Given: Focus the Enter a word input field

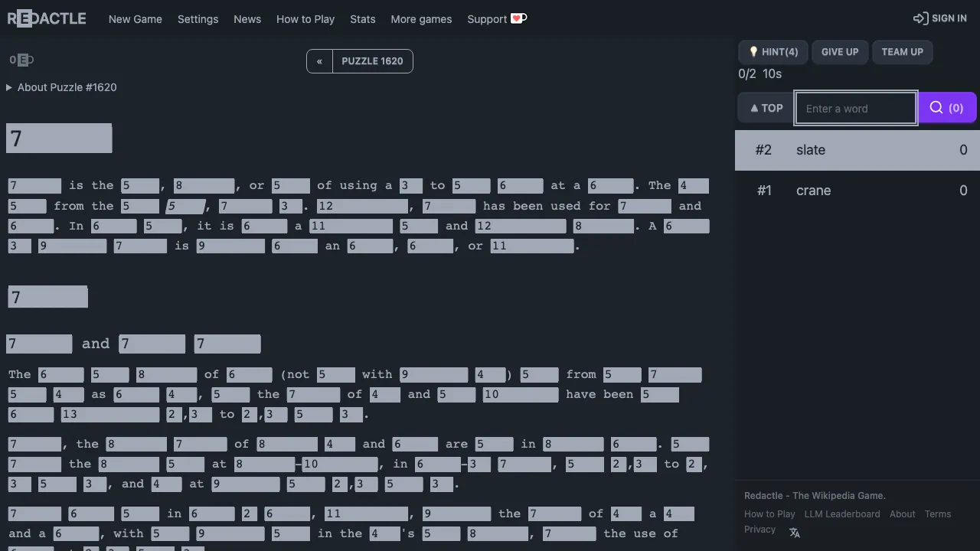Looking at the screenshot, I should (x=856, y=108).
